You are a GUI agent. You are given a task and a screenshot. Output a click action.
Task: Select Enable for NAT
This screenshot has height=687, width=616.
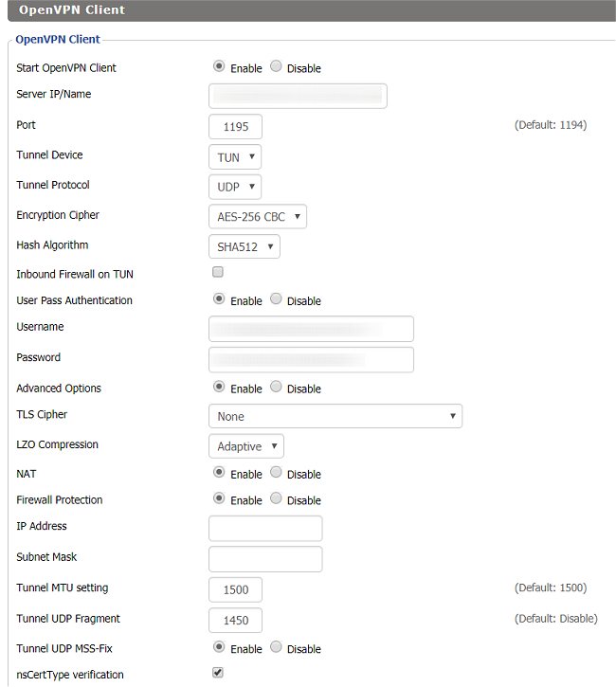point(219,472)
